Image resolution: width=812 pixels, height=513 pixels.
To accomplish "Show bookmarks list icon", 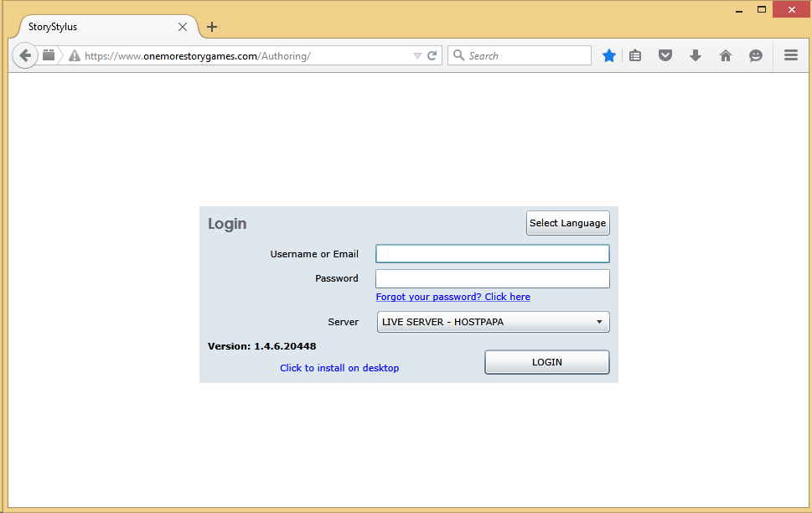I will pyautogui.click(x=635, y=55).
